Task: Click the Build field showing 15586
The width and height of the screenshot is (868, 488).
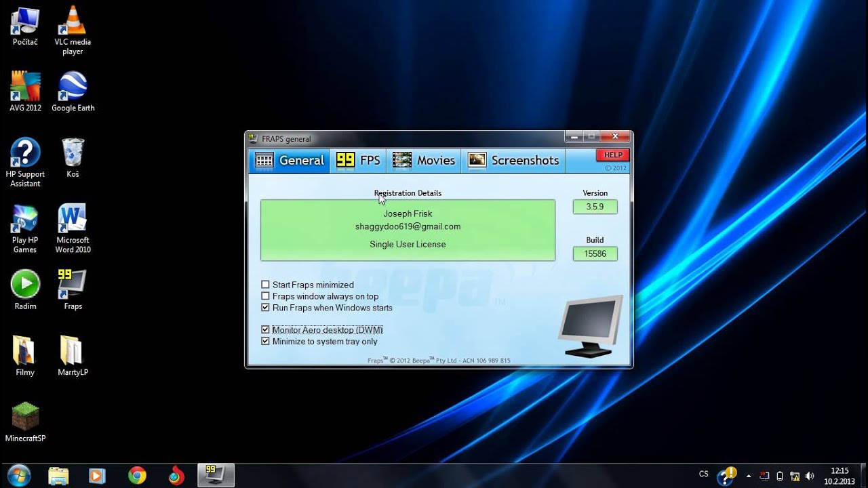Action: coord(595,253)
